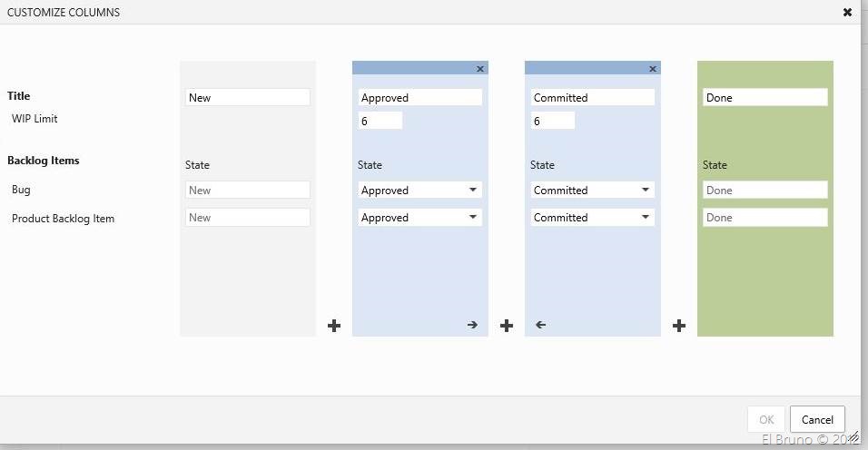The image size is (868, 450).
Task: Expand Product Backlog Item state dropdown under Committed
Action: 592,218
